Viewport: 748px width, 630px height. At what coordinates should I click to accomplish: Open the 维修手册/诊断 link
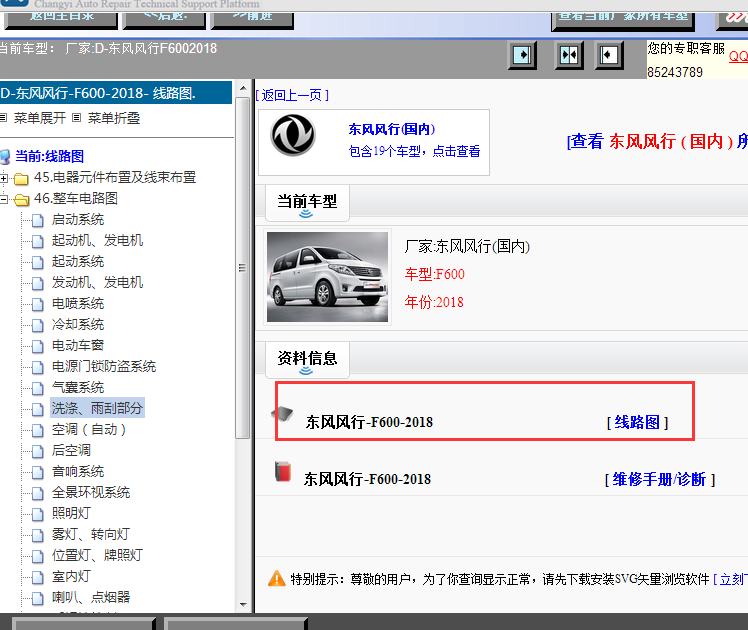660,479
